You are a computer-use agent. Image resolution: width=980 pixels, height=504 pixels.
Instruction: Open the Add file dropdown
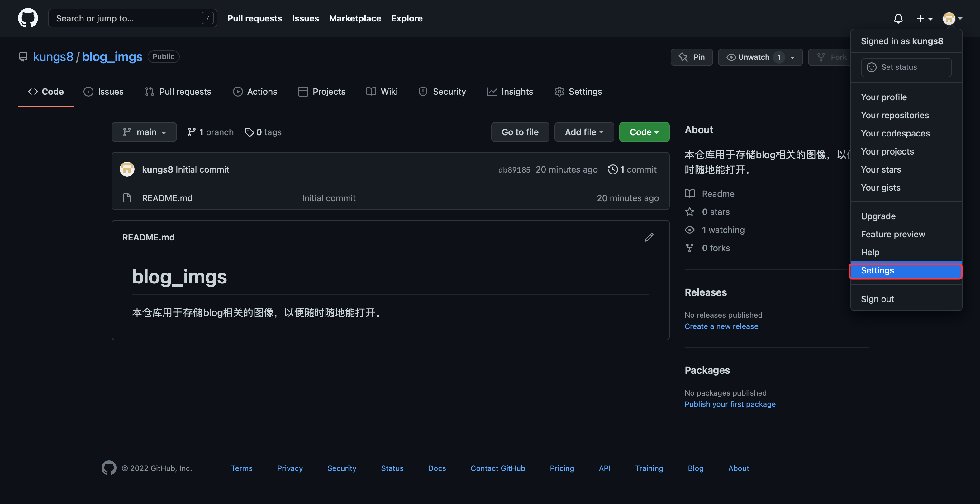point(583,132)
